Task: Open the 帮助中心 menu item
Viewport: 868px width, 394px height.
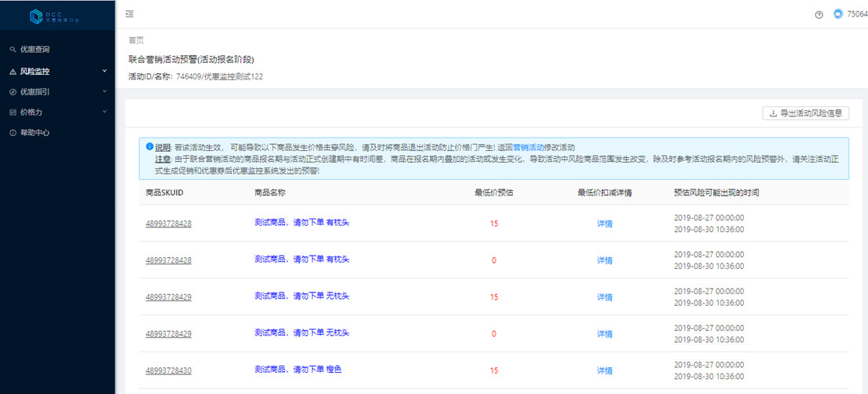Action: pyautogui.click(x=35, y=133)
